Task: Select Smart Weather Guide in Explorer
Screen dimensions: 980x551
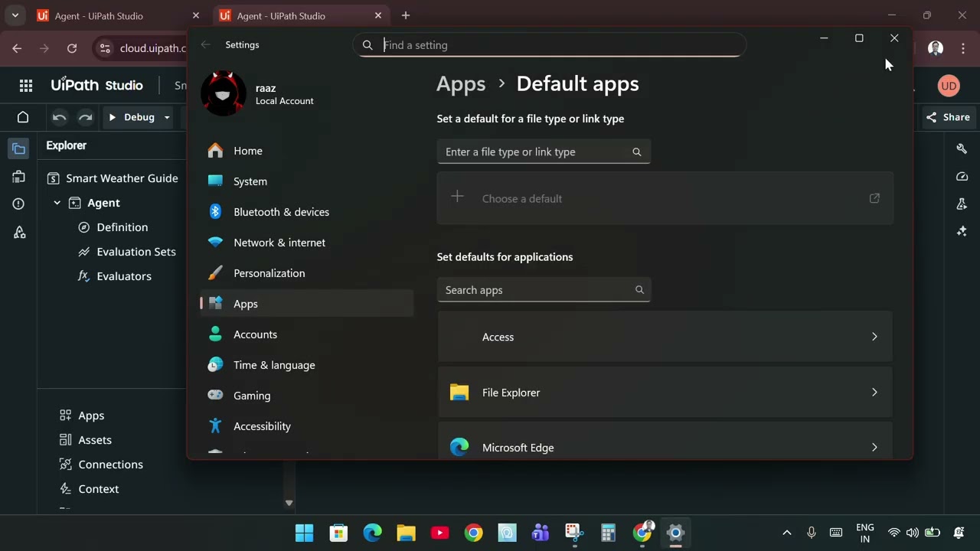Action: coord(113,178)
